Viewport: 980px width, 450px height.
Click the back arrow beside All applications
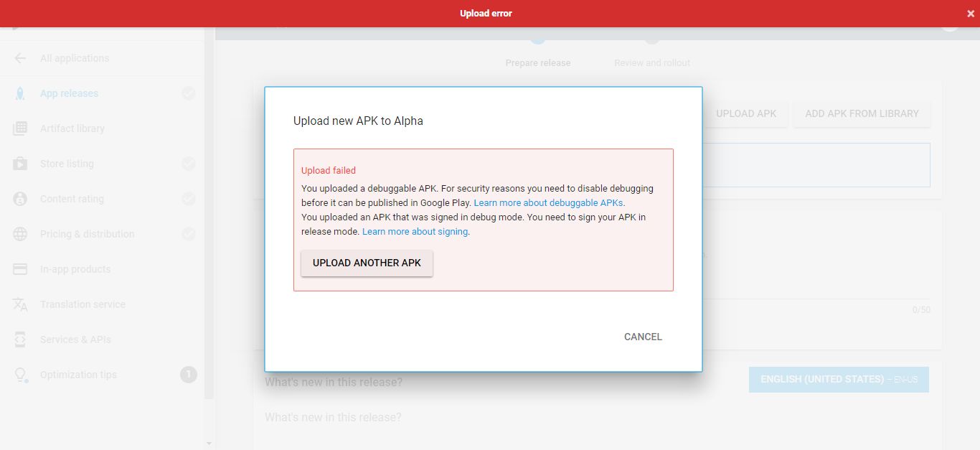point(20,58)
